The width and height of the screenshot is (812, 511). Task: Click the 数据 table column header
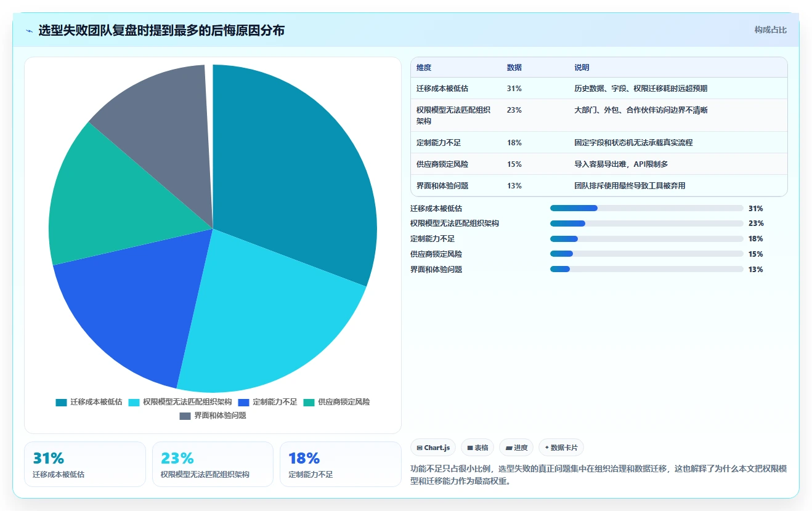click(514, 68)
